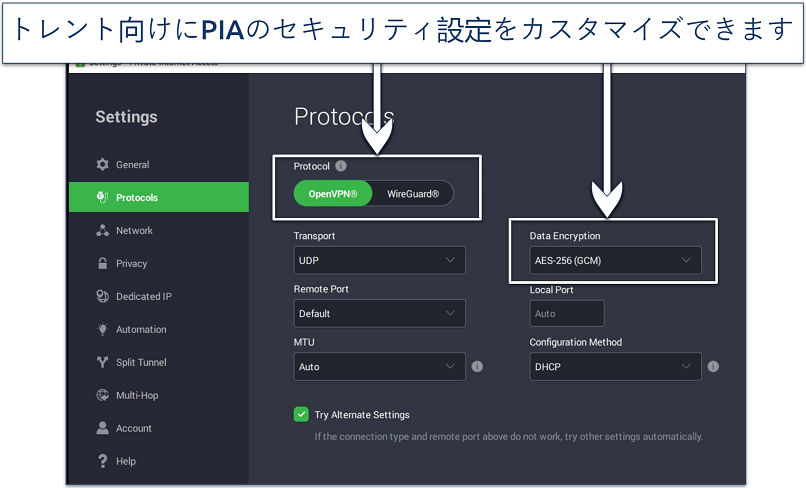This screenshot has height=488, width=806.
Task: Open the Protocols settings tab
Action: click(x=158, y=198)
